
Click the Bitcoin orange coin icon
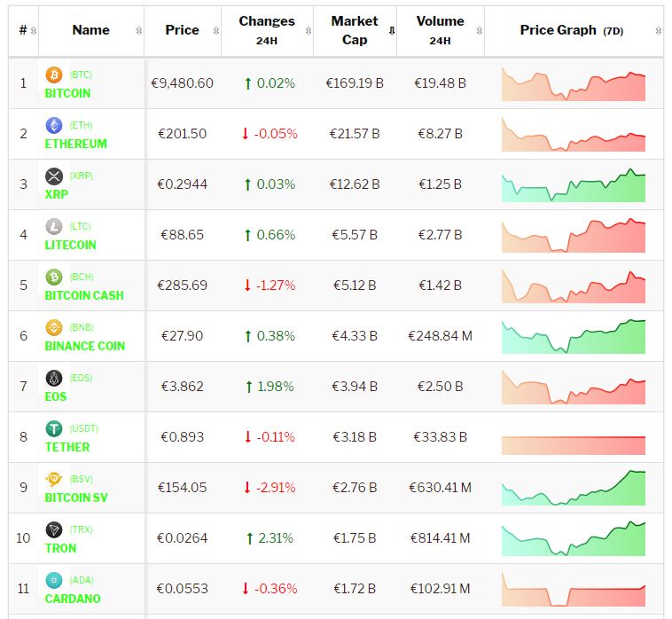click(54, 74)
